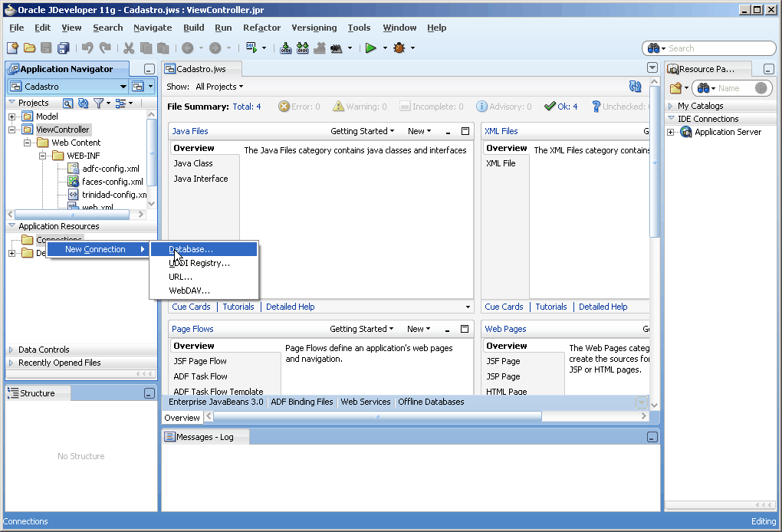Click the green Run arrow icon
The height and width of the screenshot is (532, 782).
[370, 48]
